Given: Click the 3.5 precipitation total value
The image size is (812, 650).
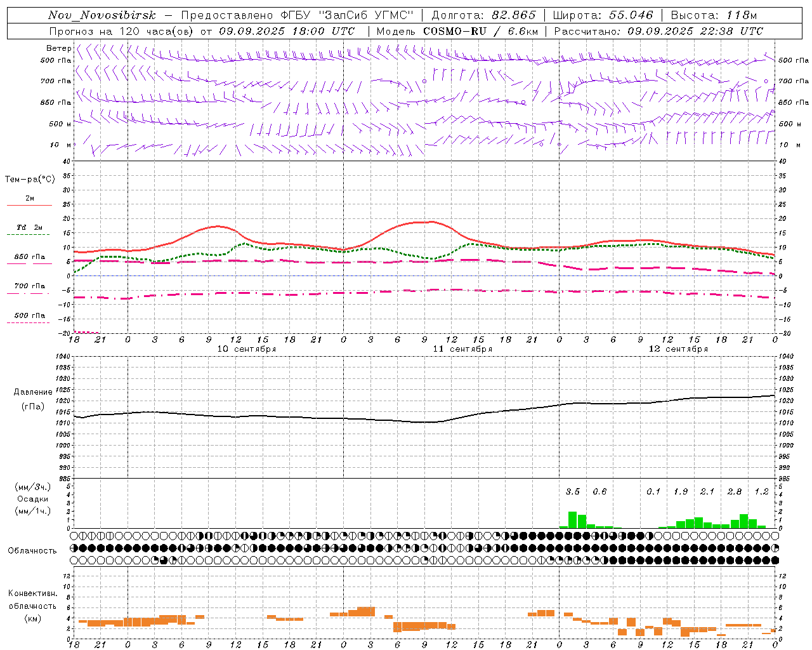Looking at the screenshot, I should click(x=573, y=491).
